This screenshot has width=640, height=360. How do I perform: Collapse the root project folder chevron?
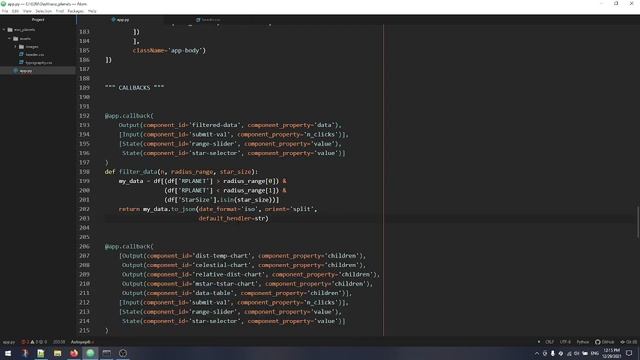4,30
